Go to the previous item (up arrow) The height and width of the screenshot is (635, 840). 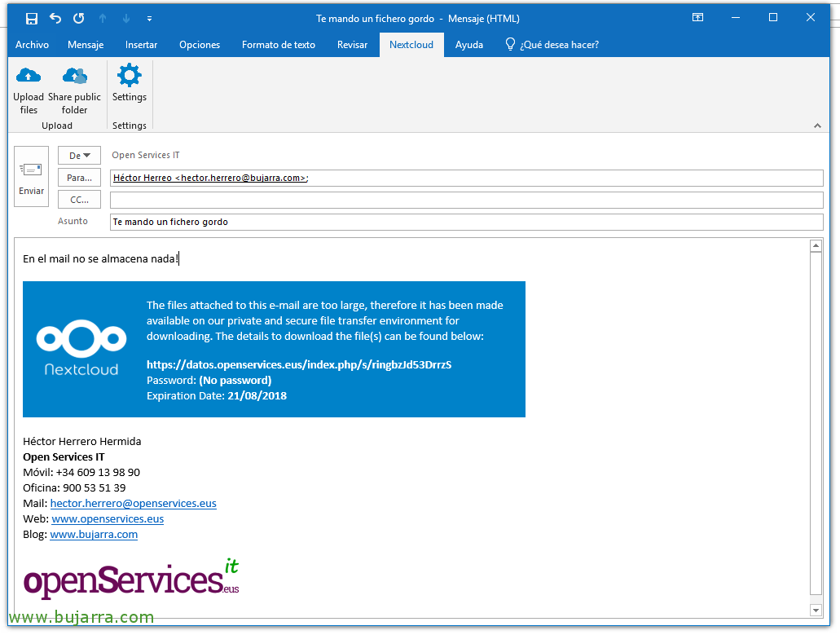pos(103,19)
